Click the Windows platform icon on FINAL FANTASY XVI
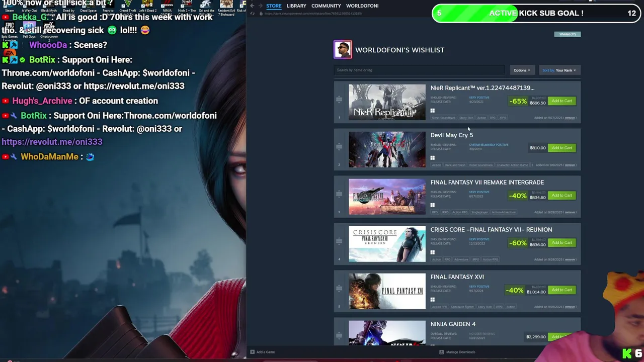This screenshot has height=362, width=644. click(432, 300)
